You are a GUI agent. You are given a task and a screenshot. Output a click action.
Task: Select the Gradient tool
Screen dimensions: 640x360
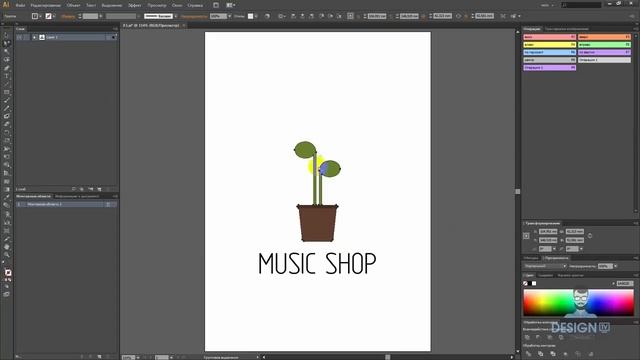[7, 189]
